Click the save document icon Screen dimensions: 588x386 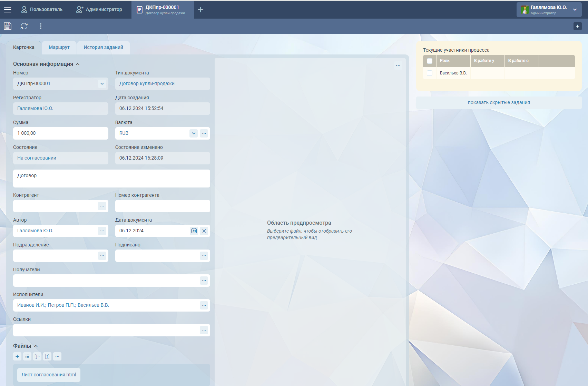(8, 26)
